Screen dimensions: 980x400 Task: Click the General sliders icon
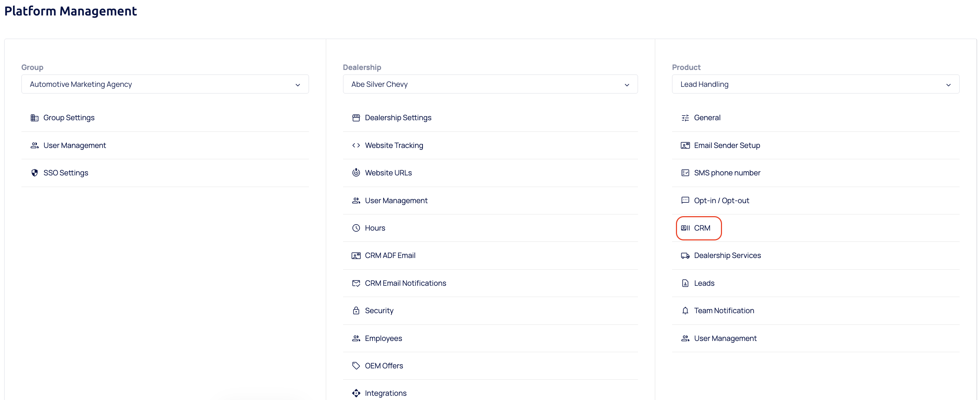[x=685, y=118]
